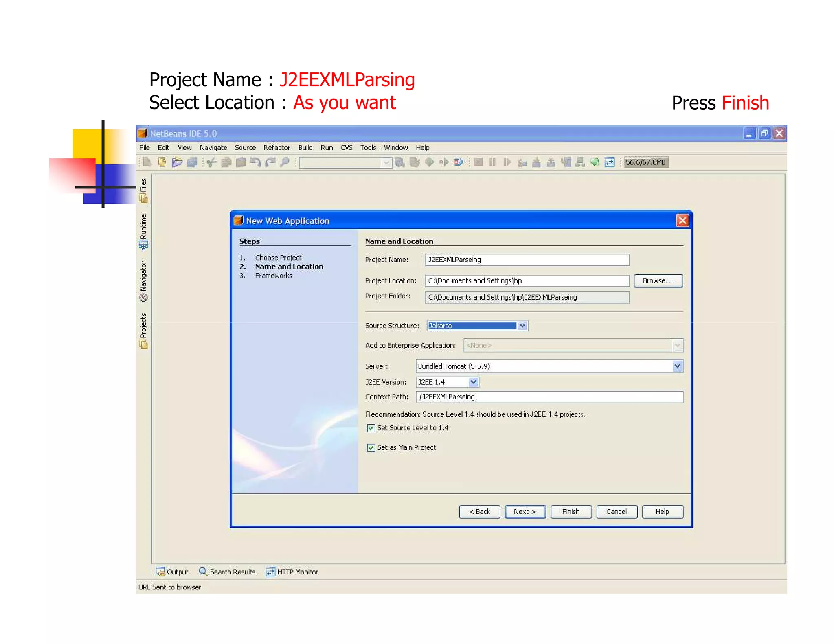Image resolution: width=834 pixels, height=644 pixels.
Task: Click 'Frameworks' step in Steps list
Action: click(273, 276)
